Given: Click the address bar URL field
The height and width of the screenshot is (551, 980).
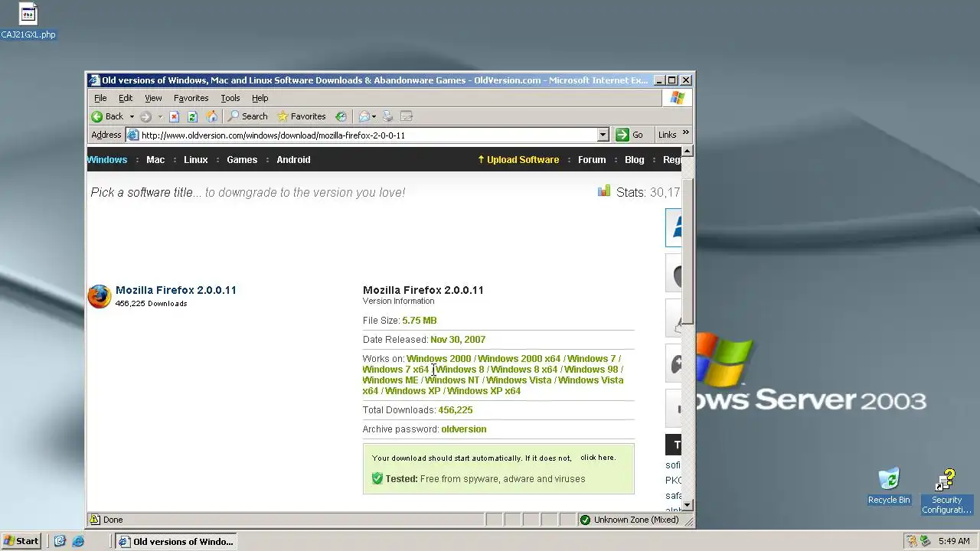Looking at the screenshot, I should (367, 135).
